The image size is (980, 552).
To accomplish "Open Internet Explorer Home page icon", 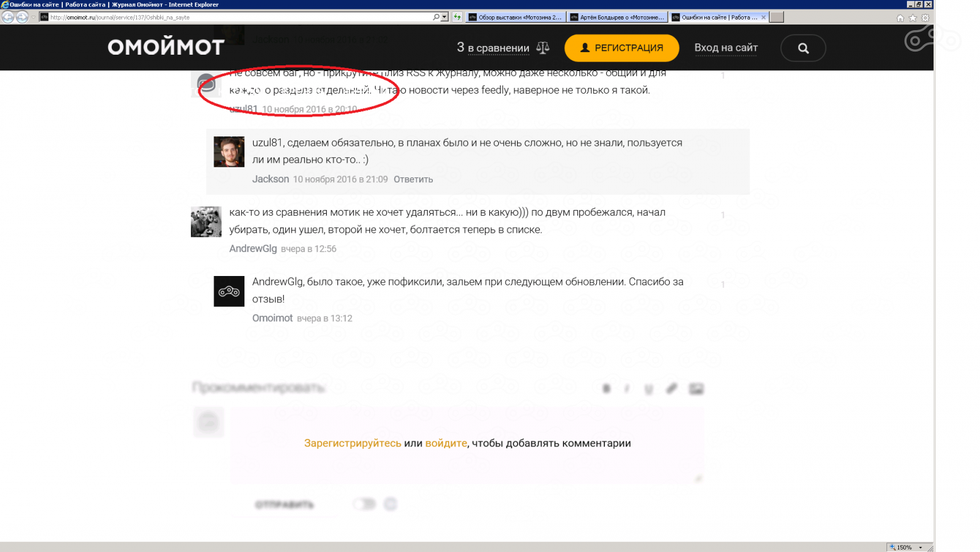I will click(900, 18).
